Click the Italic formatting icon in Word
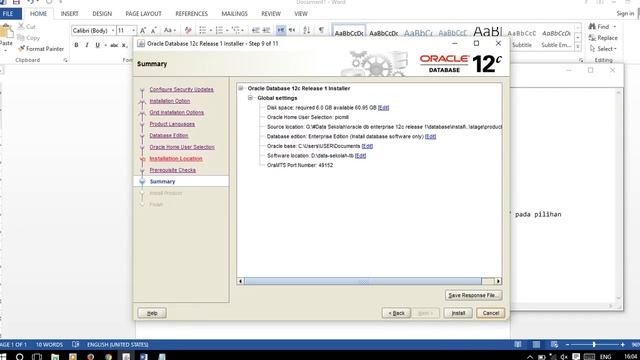The width and height of the screenshot is (640, 360). (x=87, y=45)
